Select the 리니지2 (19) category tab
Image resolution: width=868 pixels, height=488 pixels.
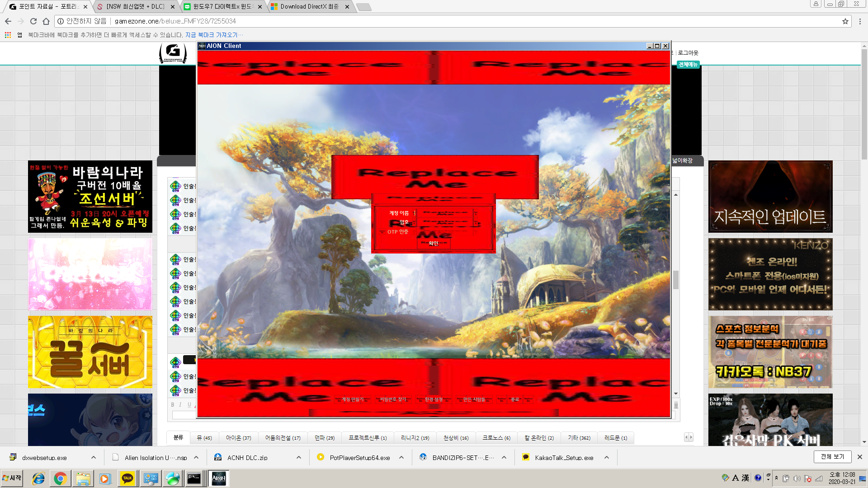point(415,438)
